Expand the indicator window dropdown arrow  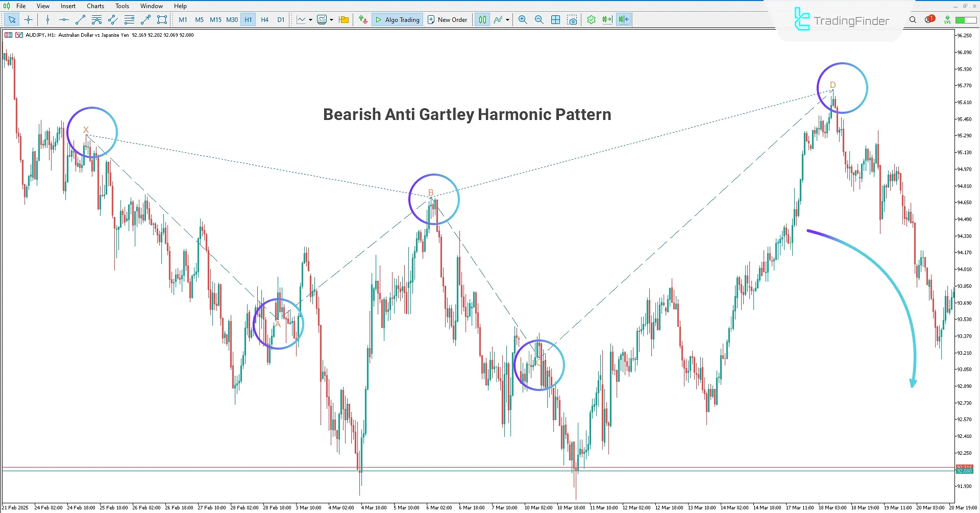pyautogui.click(x=331, y=19)
